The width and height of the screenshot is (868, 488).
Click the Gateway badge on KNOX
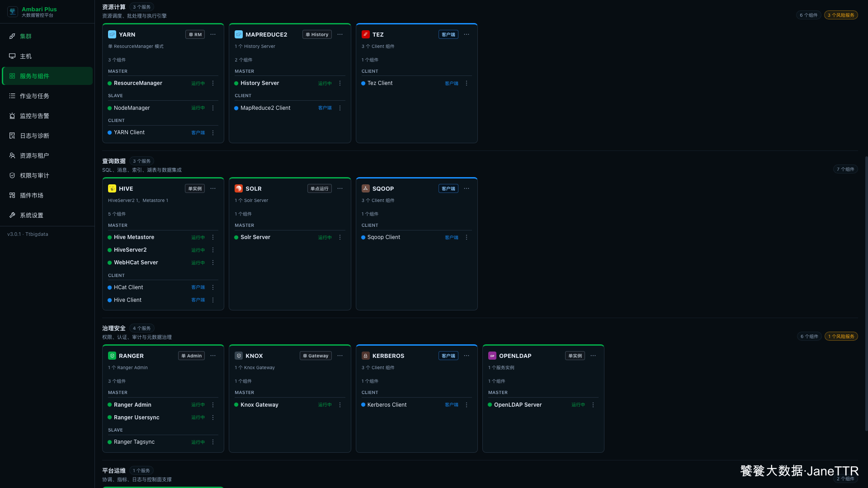[316, 356]
